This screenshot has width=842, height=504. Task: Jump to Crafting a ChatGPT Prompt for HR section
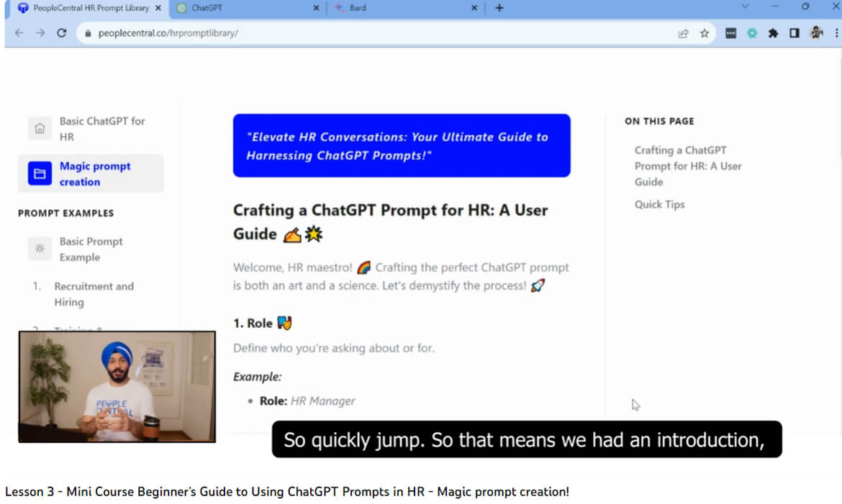point(688,166)
